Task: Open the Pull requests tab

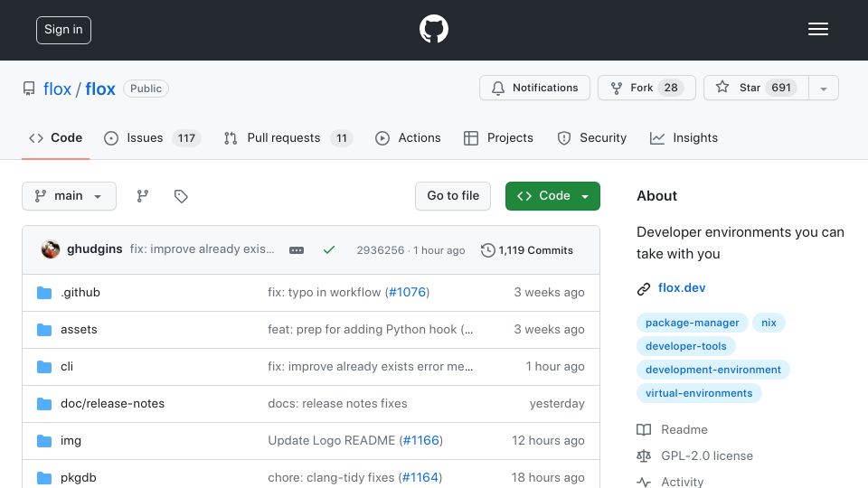Action: tap(288, 137)
